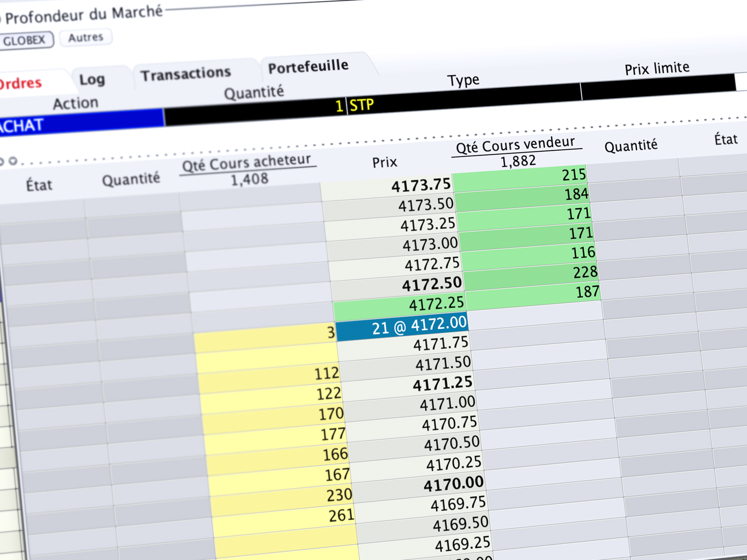Click ask quantity 171 at 4173.25

579,214
